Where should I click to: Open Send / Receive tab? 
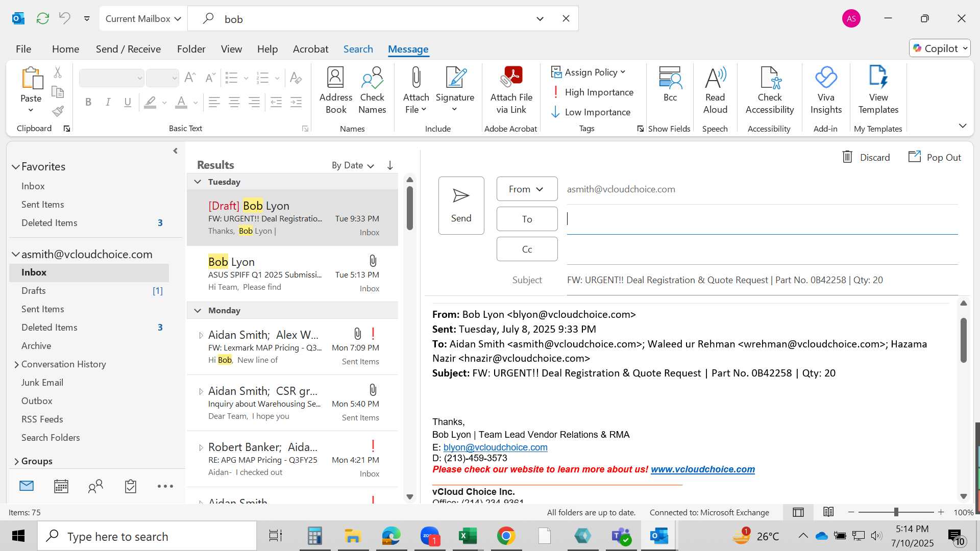(x=128, y=49)
